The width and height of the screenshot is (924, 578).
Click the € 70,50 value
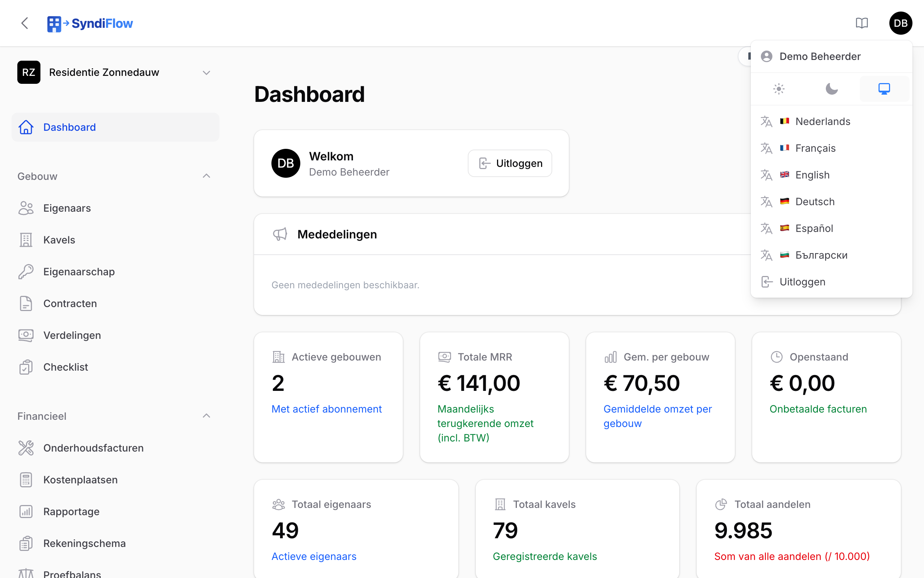click(641, 383)
